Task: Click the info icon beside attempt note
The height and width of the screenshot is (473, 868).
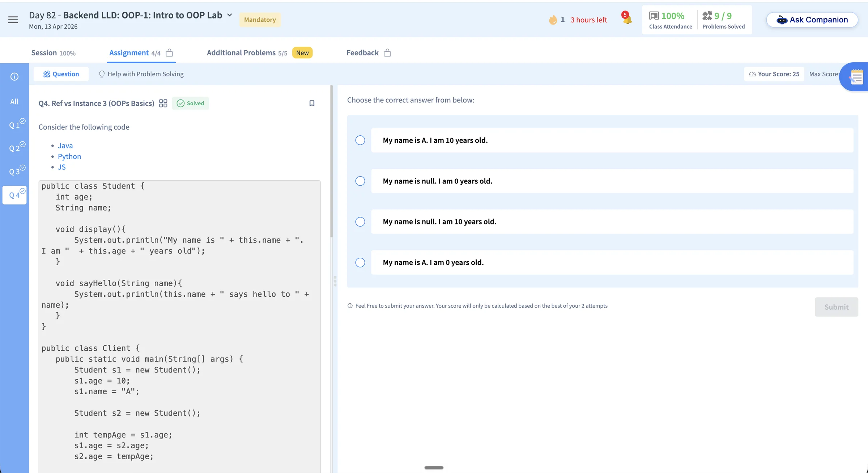Action: click(350, 306)
